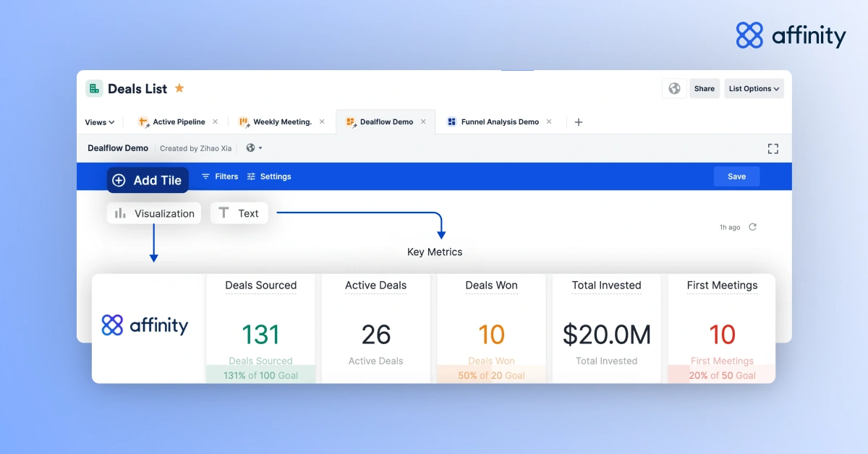The height and width of the screenshot is (454, 868).
Task: Close the Weekly Meeting tab
Action: coord(322,122)
